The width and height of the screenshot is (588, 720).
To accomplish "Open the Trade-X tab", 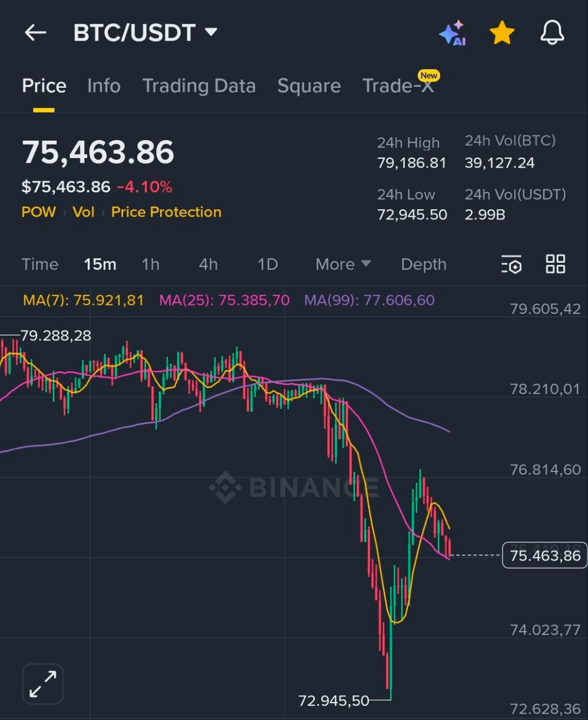I will pos(398,86).
